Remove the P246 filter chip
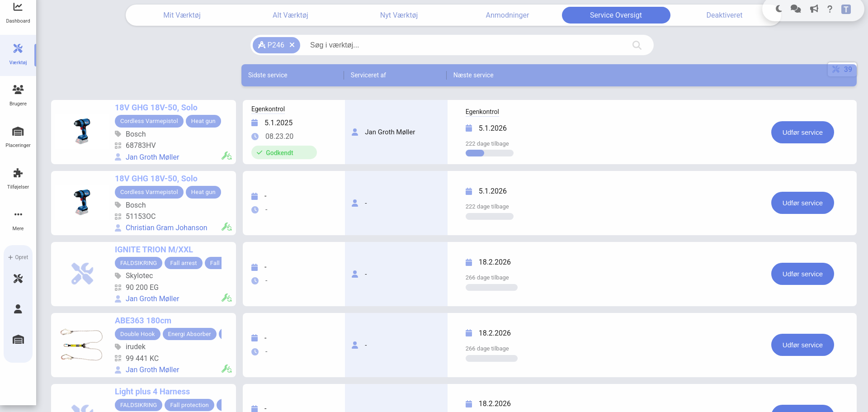Viewport: 868px width, 412px height. click(292, 45)
